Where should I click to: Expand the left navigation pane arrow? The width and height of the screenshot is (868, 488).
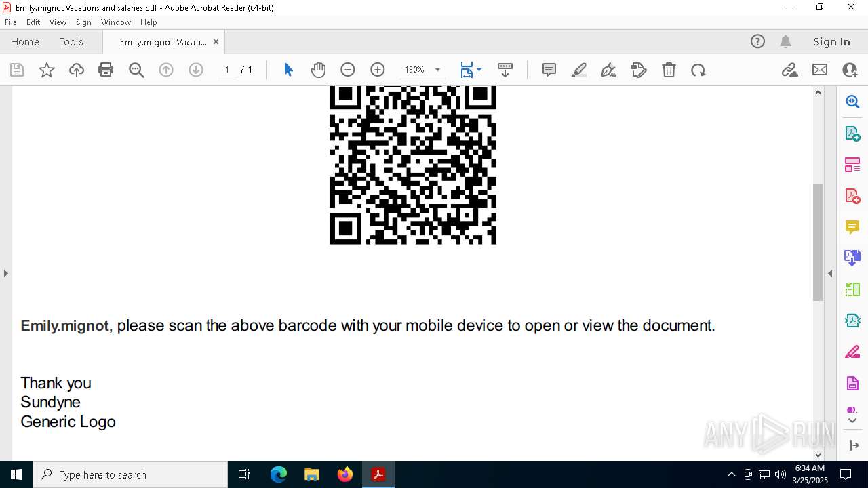tap(5, 273)
